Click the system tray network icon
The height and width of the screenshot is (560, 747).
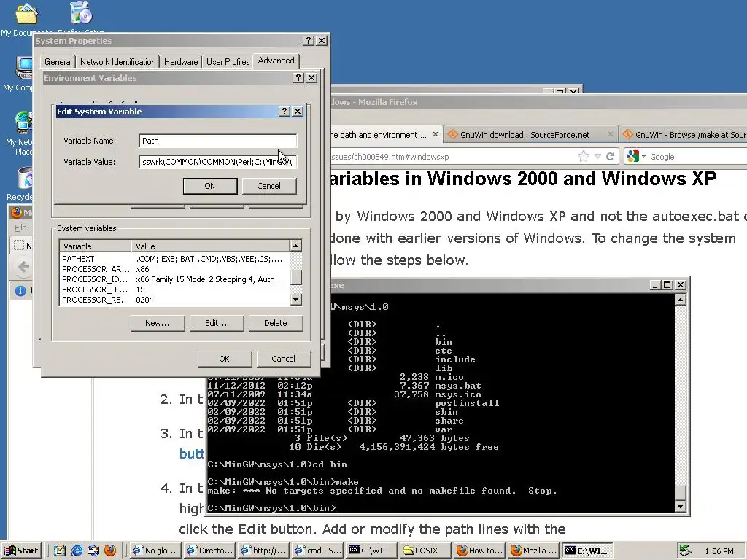pyautogui.click(x=685, y=551)
